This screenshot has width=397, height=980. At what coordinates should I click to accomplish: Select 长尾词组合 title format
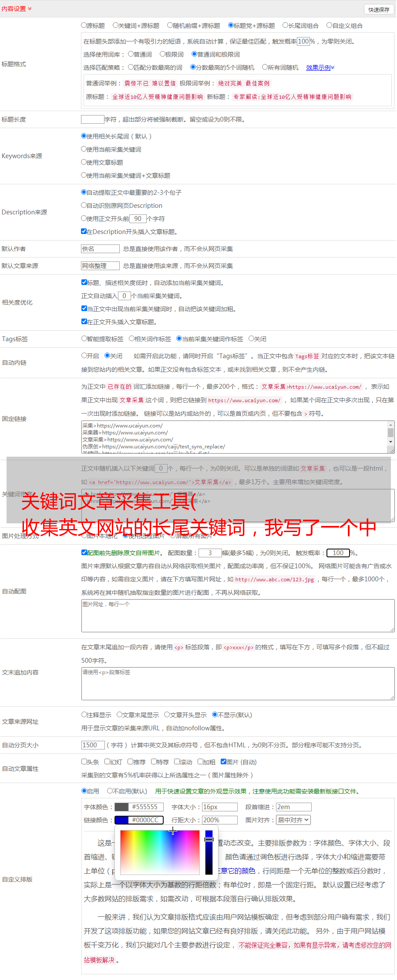[286, 25]
